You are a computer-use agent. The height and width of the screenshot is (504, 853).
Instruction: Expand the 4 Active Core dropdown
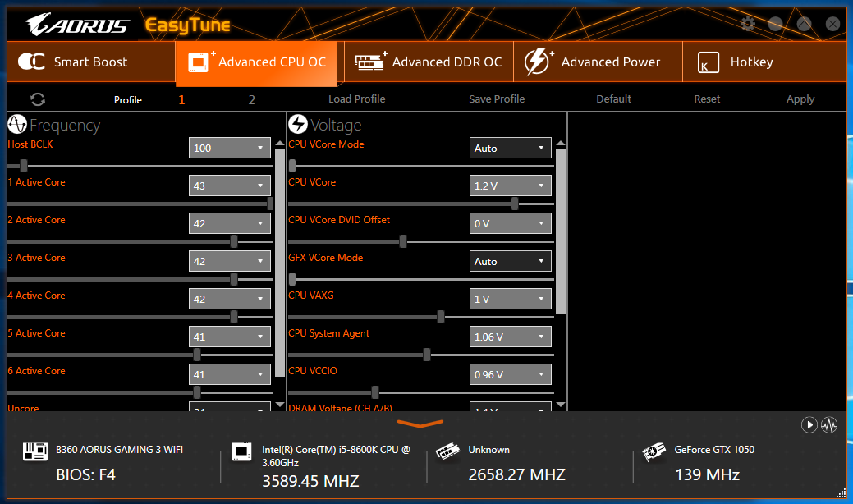(230, 299)
